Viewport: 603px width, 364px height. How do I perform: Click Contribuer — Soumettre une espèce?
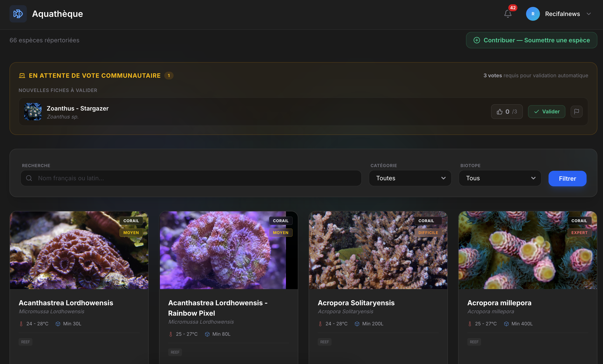(x=531, y=40)
